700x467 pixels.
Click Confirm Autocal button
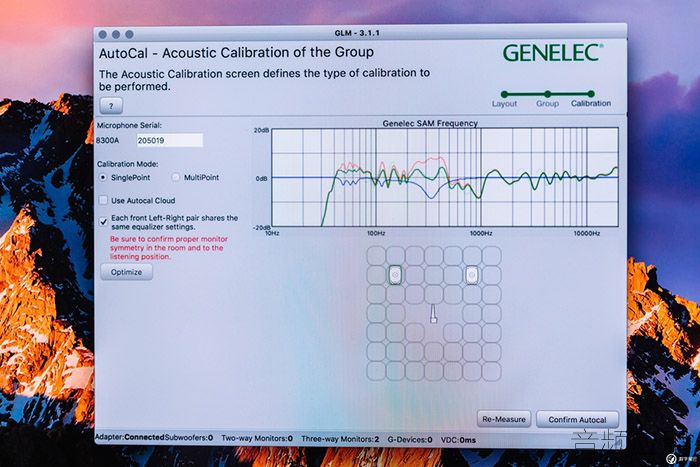pos(577,420)
